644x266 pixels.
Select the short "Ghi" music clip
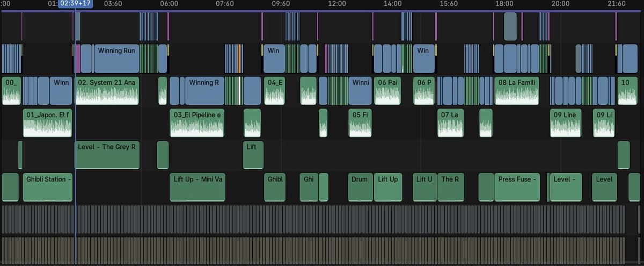click(309, 187)
